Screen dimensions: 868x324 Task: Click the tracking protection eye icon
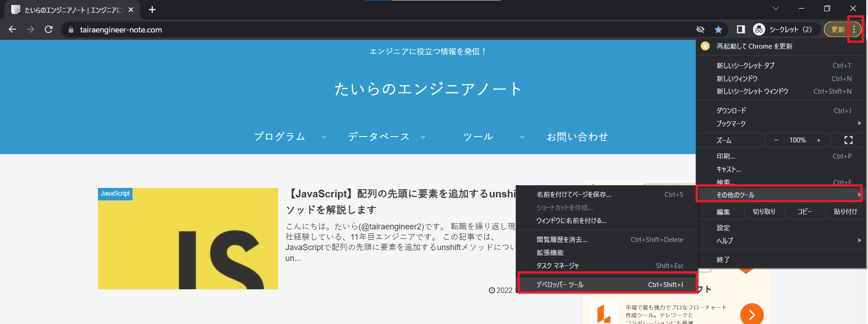click(700, 30)
